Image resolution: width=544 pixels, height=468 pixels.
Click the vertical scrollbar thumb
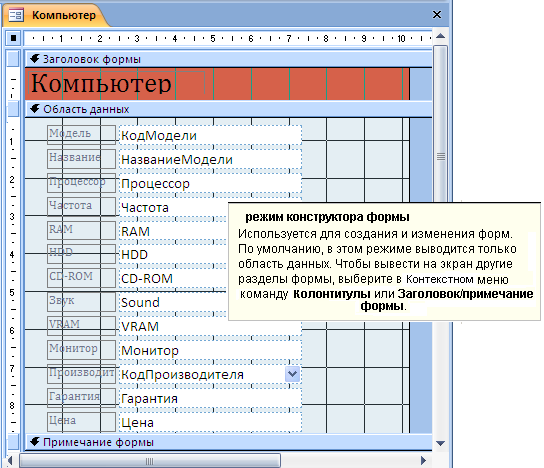click(441, 123)
